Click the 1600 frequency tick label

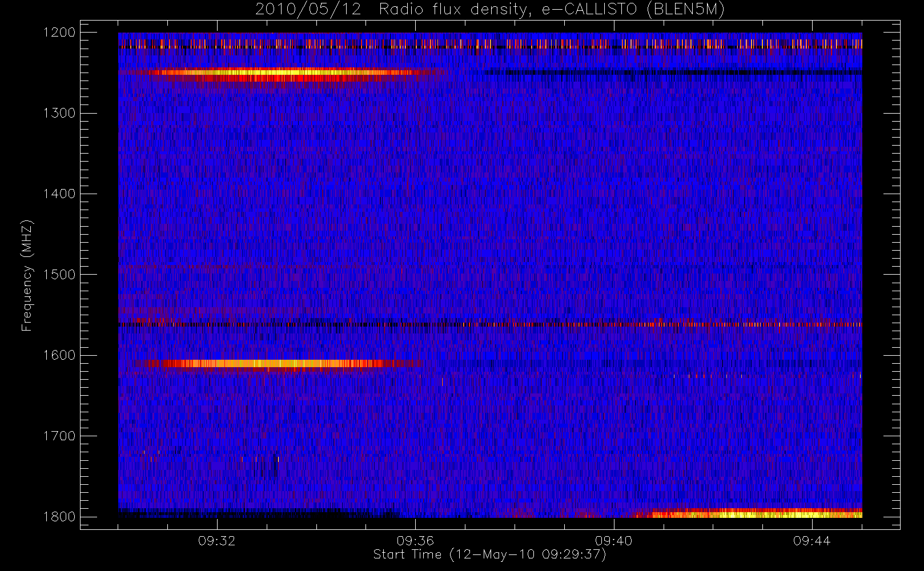[59, 355]
